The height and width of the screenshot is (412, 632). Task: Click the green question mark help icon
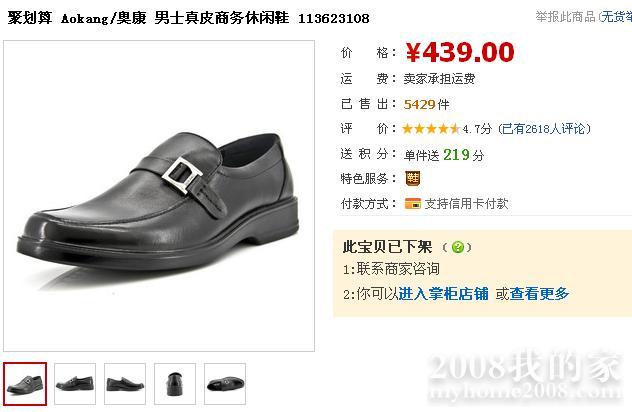coord(457,247)
